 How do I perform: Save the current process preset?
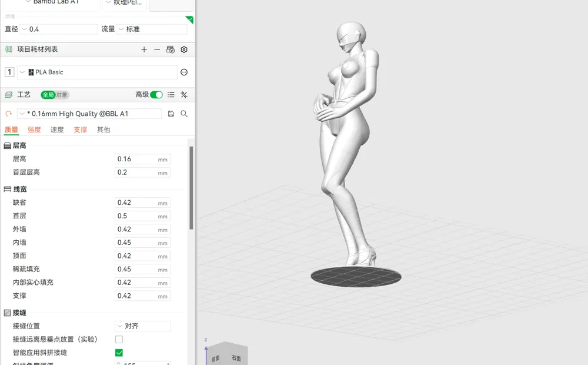point(171,114)
